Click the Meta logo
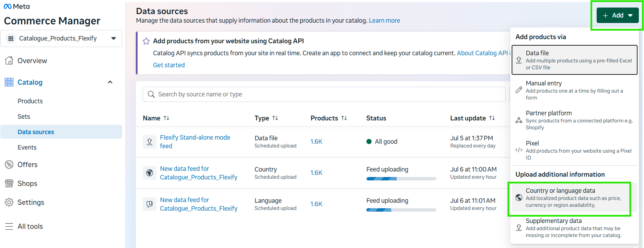The image size is (644, 248). click(x=16, y=6)
